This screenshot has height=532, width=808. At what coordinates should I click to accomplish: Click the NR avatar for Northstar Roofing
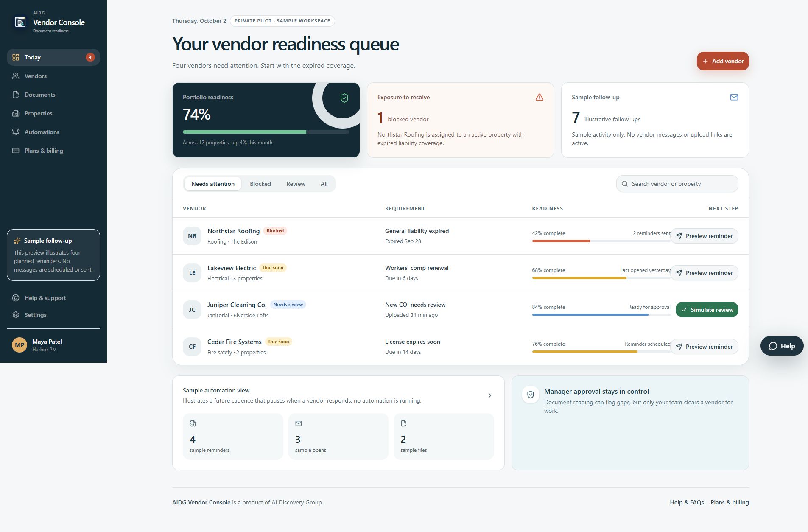[x=192, y=236]
